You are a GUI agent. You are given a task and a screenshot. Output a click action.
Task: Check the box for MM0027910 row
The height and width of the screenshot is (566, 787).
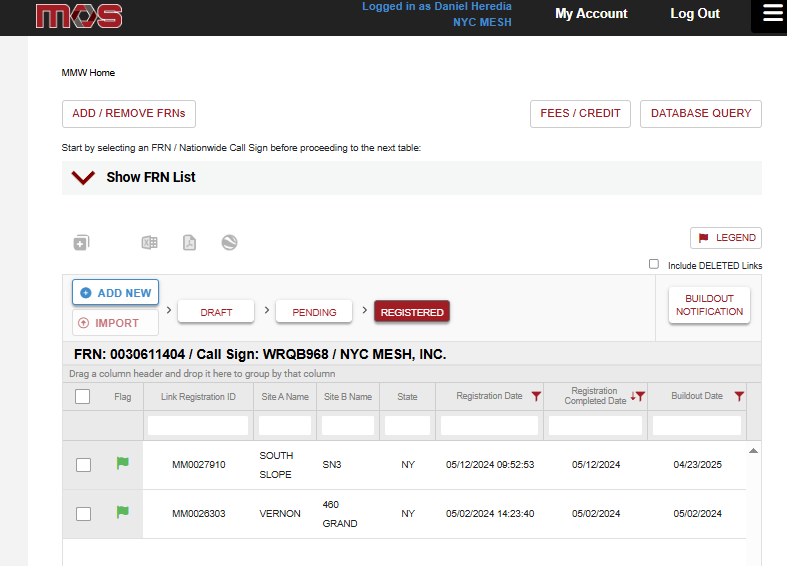point(84,465)
